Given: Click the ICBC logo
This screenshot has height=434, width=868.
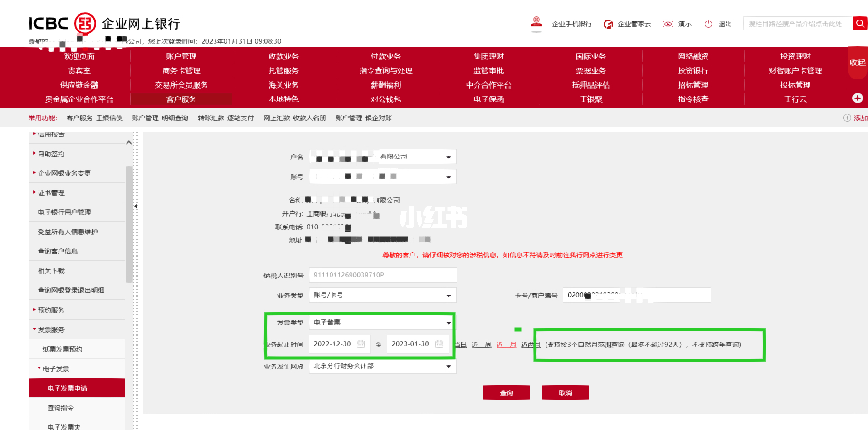Looking at the screenshot, I should pyautogui.click(x=62, y=23).
